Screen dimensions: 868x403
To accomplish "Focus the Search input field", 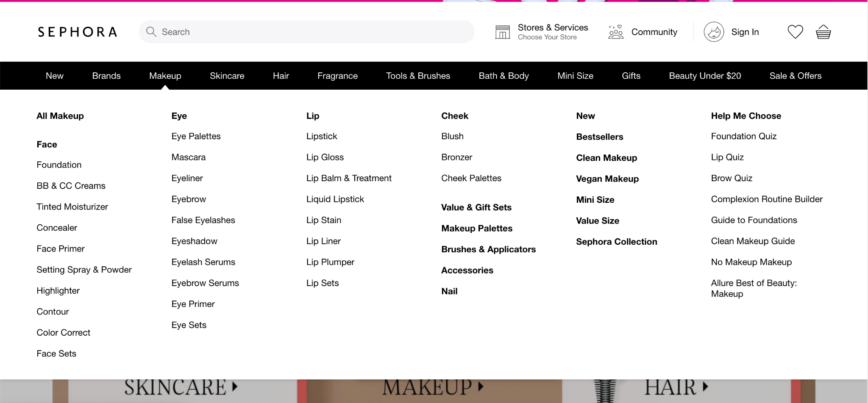I will [306, 32].
